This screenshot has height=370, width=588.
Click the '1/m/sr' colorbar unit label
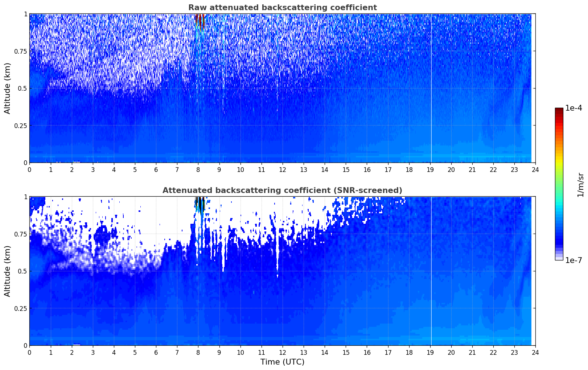pos(580,184)
